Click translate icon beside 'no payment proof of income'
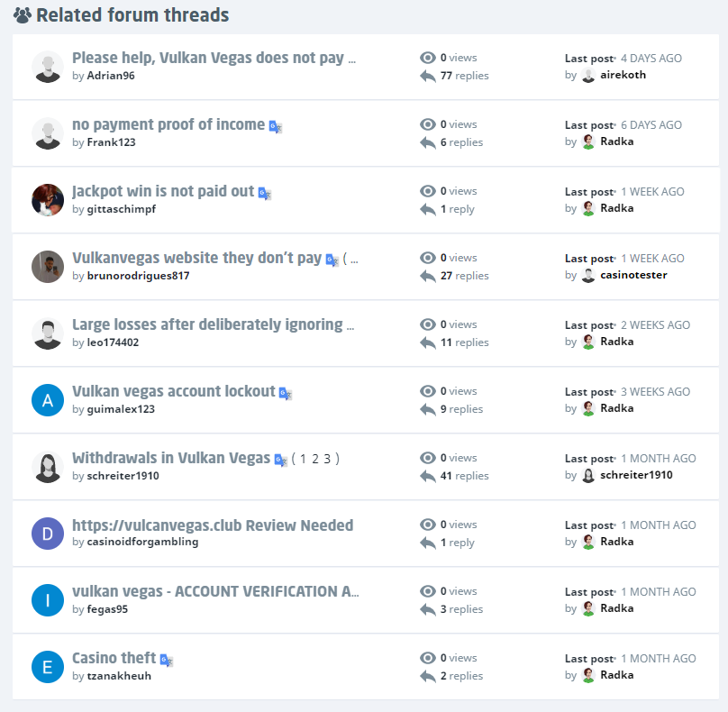This screenshot has height=712, width=728. pyautogui.click(x=276, y=127)
